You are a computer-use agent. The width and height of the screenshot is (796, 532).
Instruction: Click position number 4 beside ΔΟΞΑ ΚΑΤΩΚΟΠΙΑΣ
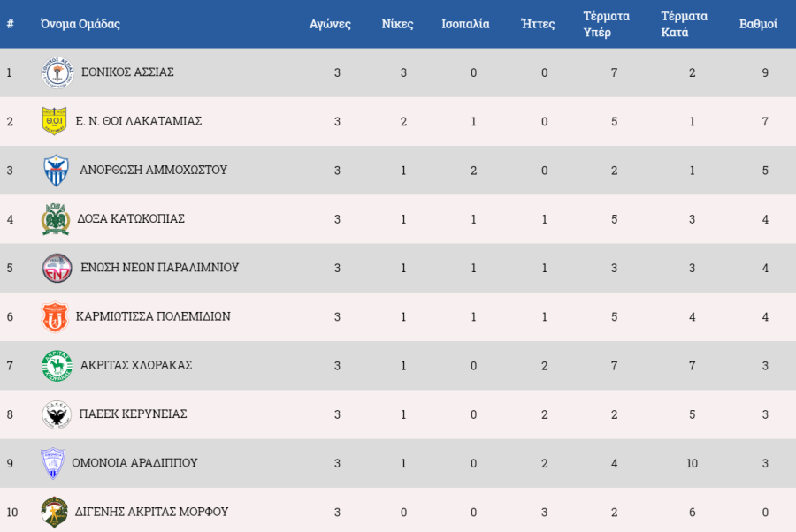10,219
